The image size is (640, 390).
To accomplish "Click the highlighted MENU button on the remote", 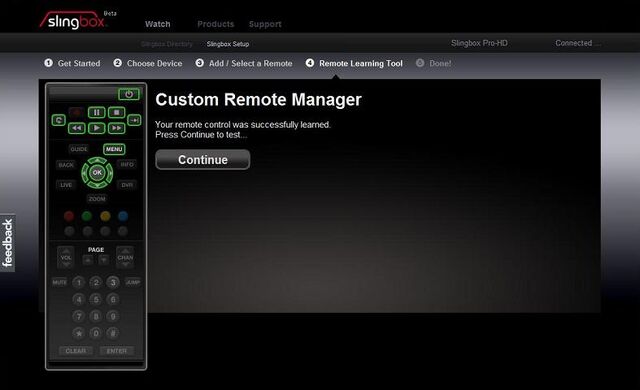I will coord(114,149).
